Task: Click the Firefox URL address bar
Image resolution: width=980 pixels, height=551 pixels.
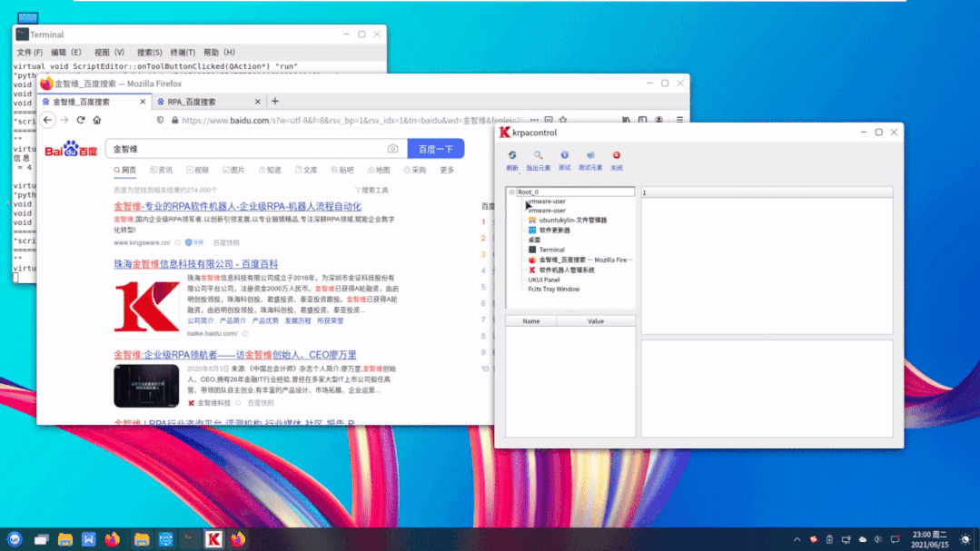Action: click(x=351, y=120)
